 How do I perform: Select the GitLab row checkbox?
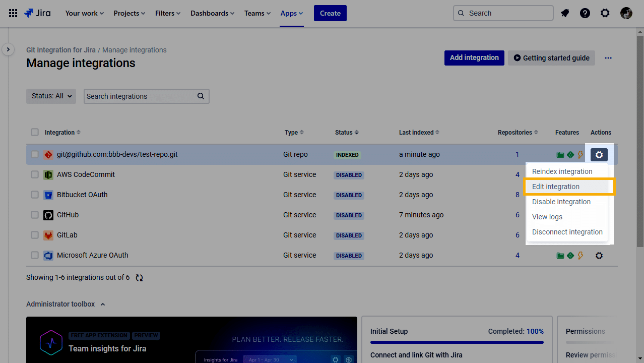[35, 235]
